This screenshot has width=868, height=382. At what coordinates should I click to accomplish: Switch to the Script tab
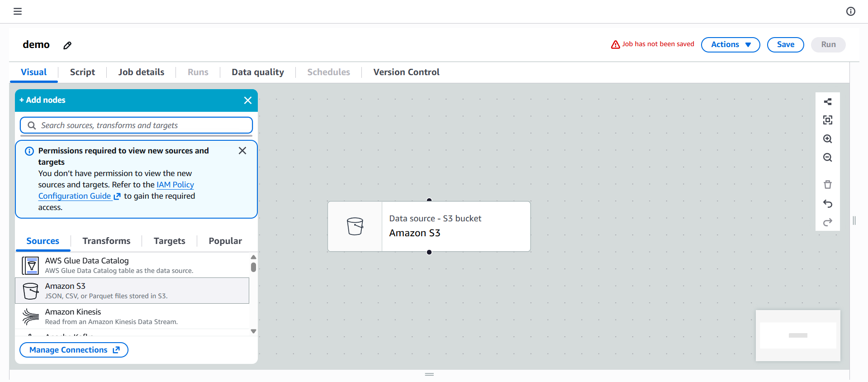pyautogui.click(x=82, y=72)
